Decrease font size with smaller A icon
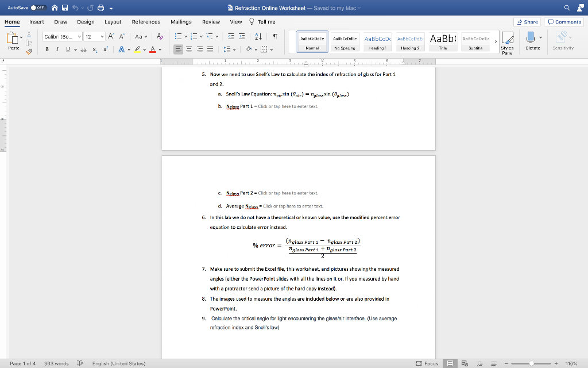Viewport: 588px width, 368px height. click(x=122, y=36)
